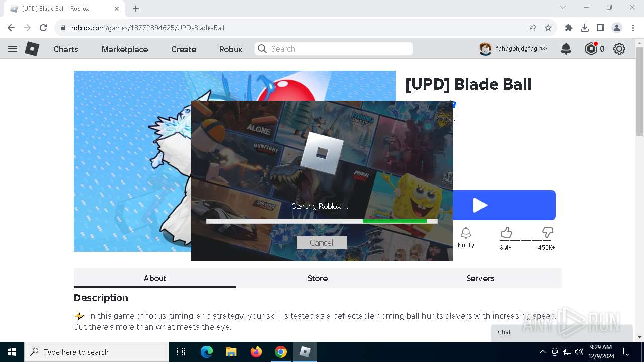Image resolution: width=644 pixels, height=362 pixels.
Task: Open Chrome downloads
Action: tap(585, 28)
